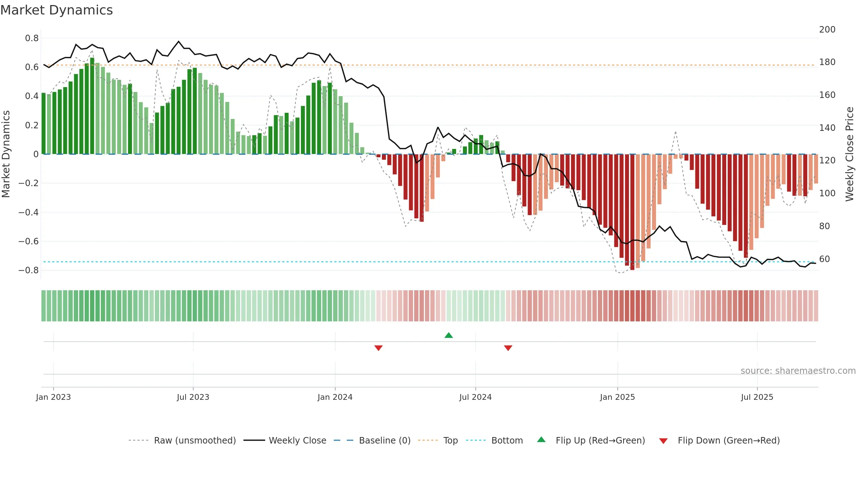Click the 200 tick on the price axis
The image size is (868, 488).
pyautogui.click(x=827, y=30)
